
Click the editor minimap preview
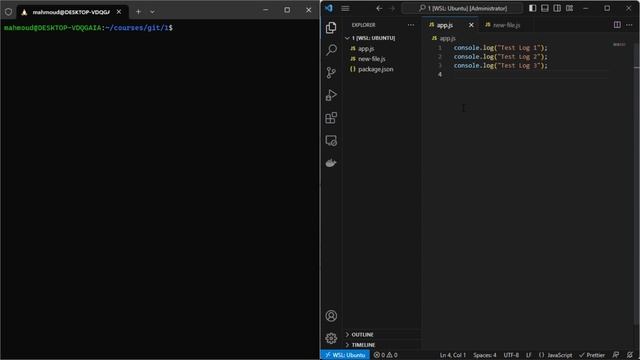coord(619,44)
